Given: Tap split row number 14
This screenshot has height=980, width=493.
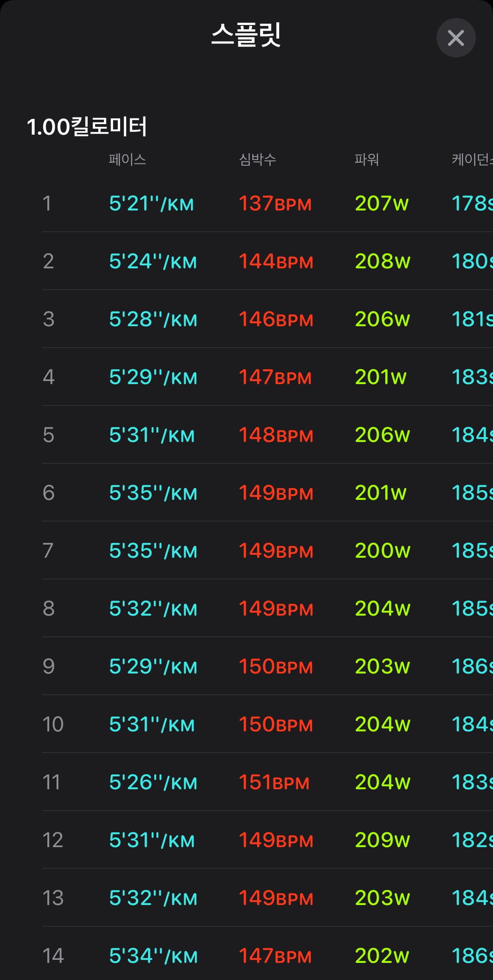Looking at the screenshot, I should point(53,956).
